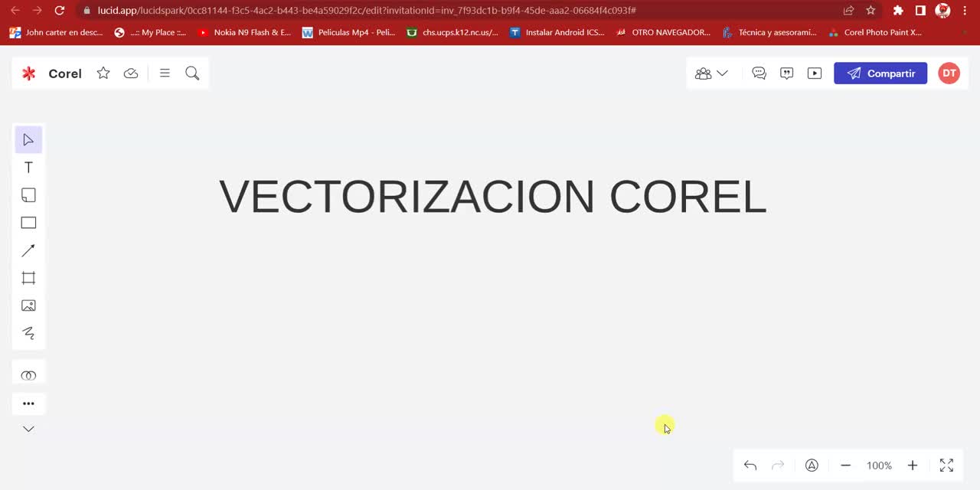Image resolution: width=980 pixels, height=490 pixels.
Task: Open chs.ucps.k12.nc.us bookmark
Action: pos(452,32)
